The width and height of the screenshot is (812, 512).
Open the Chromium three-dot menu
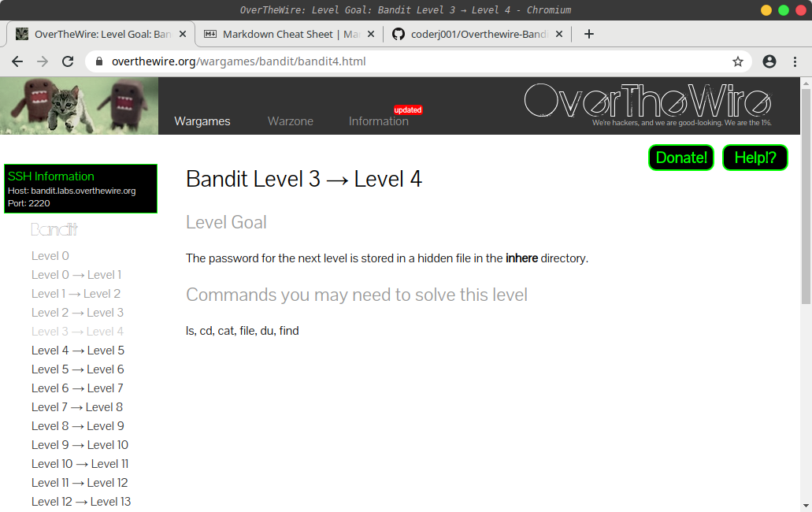[x=795, y=61]
